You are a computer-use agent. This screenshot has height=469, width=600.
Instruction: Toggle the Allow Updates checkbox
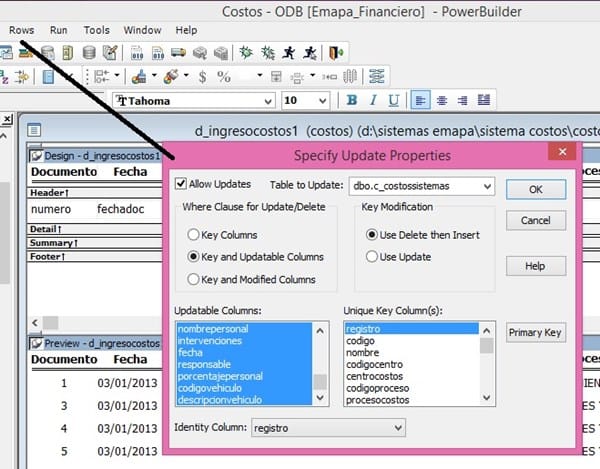pos(181,185)
